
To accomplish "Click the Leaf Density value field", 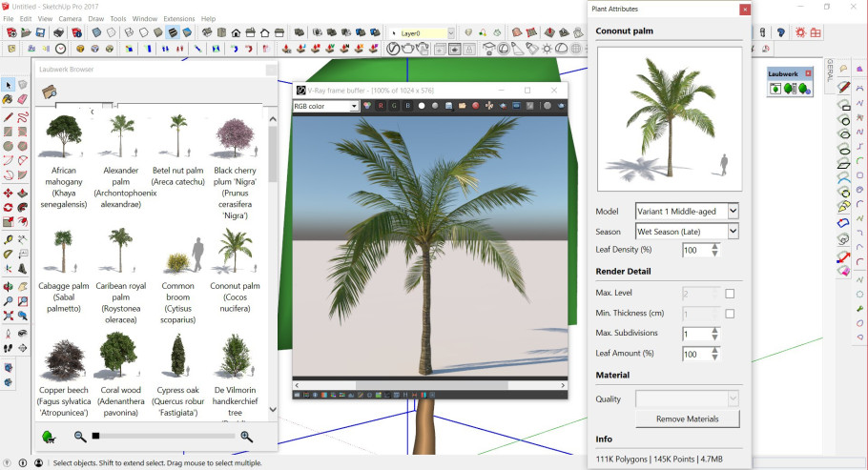I will [x=696, y=250].
